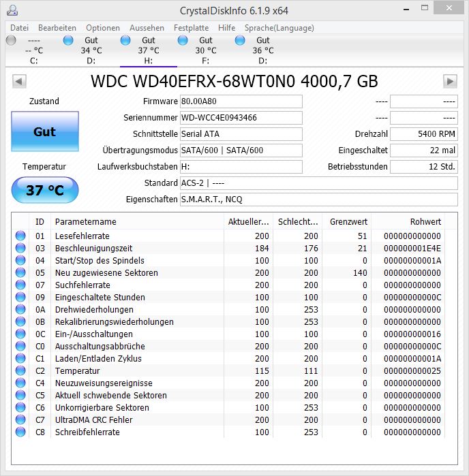Screen dimensions: 469x476
Task: Close the CrystalDiskInfo window
Action: [449, 8]
